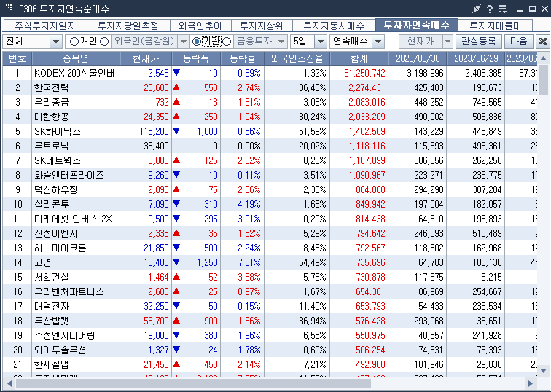Image resolution: width=551 pixels, height=392 pixels.
Task: Click the X tool icon beside 다음
Action: (x=542, y=42)
